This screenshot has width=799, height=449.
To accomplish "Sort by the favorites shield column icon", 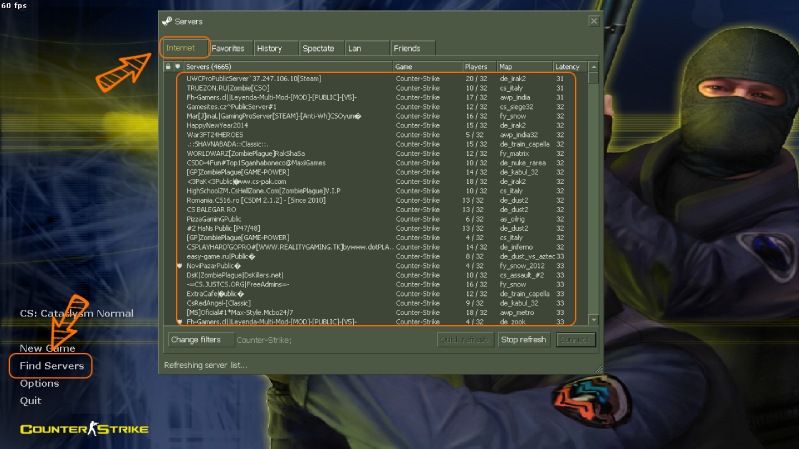I will coord(178,67).
